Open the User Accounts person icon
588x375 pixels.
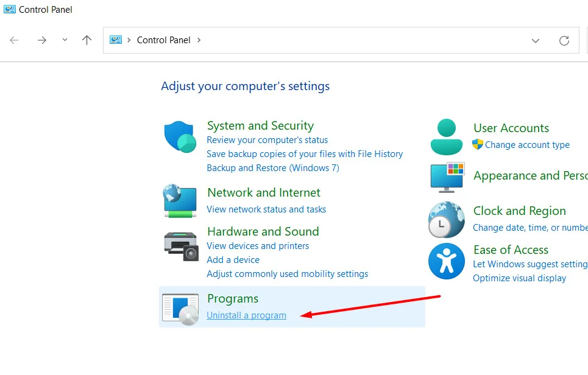point(446,137)
